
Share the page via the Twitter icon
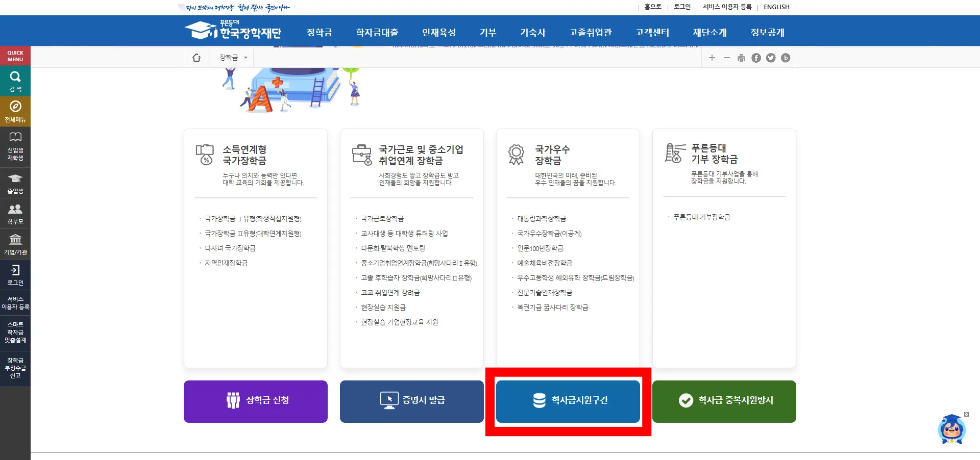(x=771, y=58)
